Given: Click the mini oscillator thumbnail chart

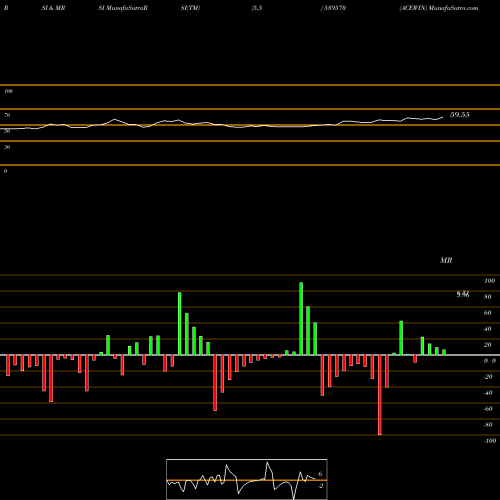Looking at the screenshot, I should [x=247, y=479].
